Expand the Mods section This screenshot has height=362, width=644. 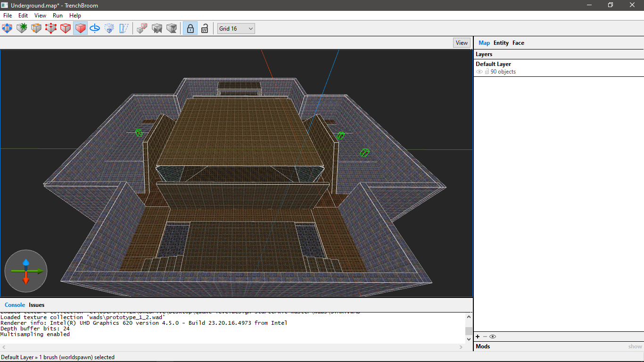[483, 346]
